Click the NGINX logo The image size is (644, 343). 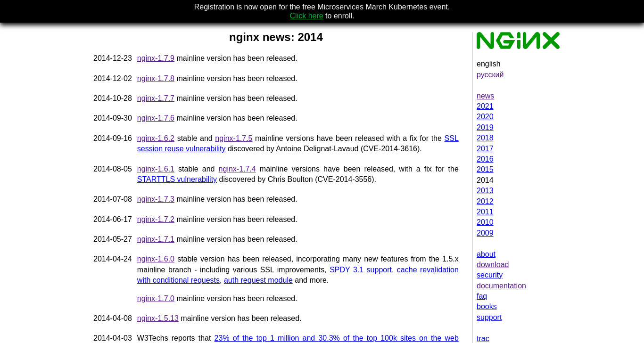click(518, 41)
